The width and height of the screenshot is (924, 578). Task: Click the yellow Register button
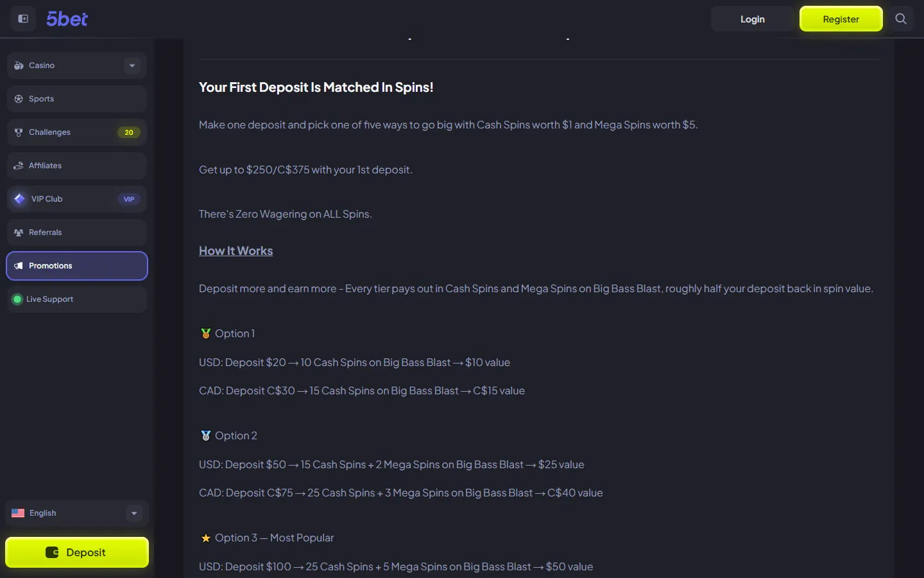841,19
